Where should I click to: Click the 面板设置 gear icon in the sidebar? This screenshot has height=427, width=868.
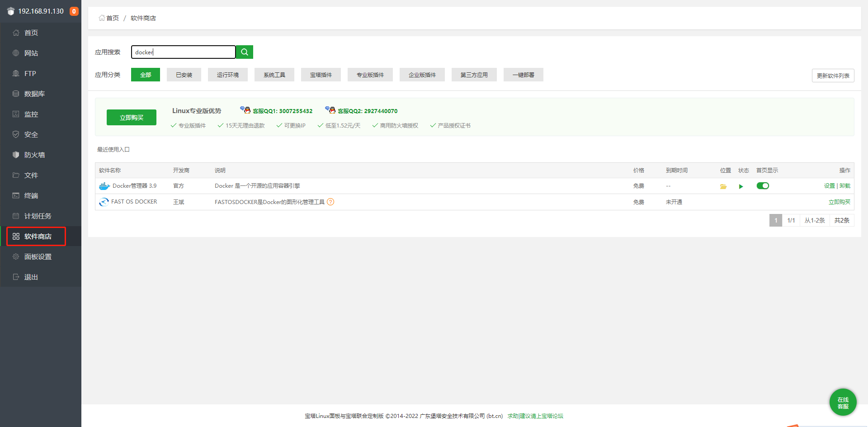[x=16, y=256]
